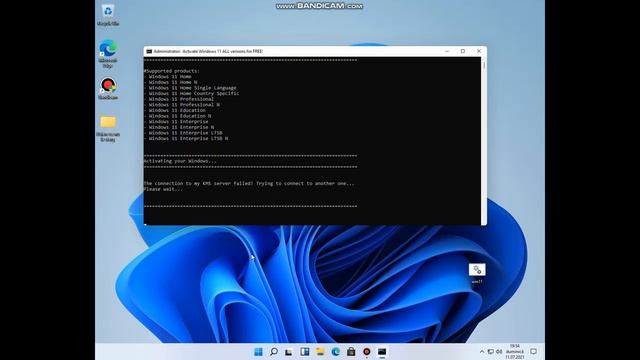Click the 'Windows 11 Home Single Language' line
640x360 pixels.
(190, 88)
